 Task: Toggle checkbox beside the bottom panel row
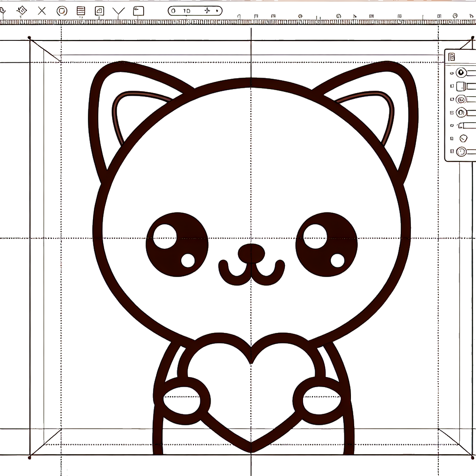[x=451, y=152]
